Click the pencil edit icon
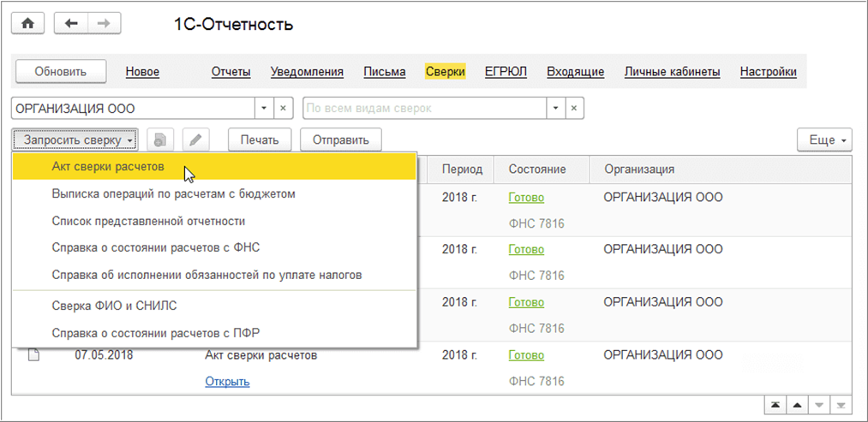The image size is (868, 422). coord(195,140)
